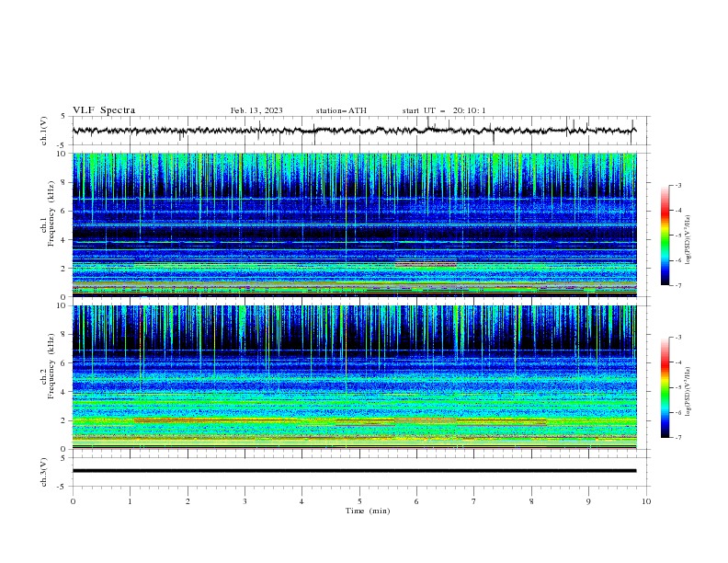Click the "-7" tick on ch.2 colorbar
This screenshot has height=563, width=728.
677,438
